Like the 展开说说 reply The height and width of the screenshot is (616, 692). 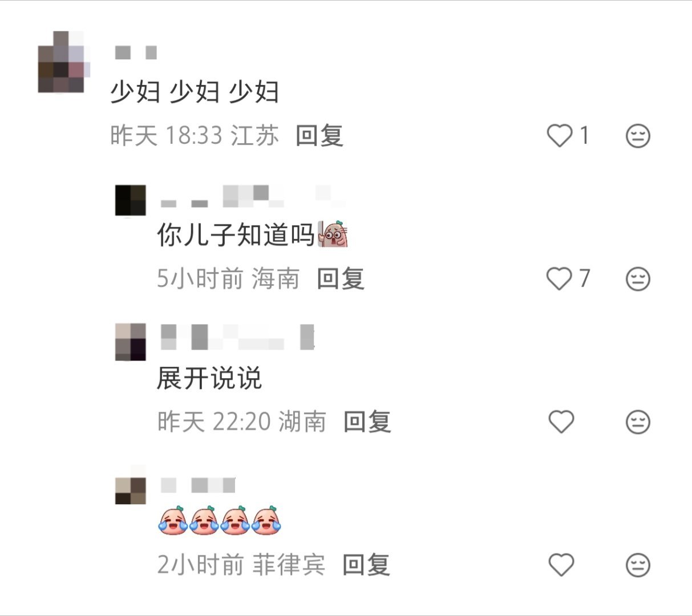click(x=561, y=422)
